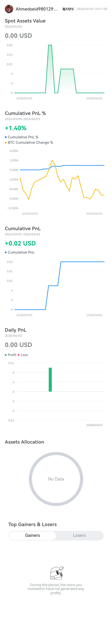Viewport: 112px width, 644px height.
Task: Toggle blue Cumulative PnL % legend dot
Action: point(6,137)
